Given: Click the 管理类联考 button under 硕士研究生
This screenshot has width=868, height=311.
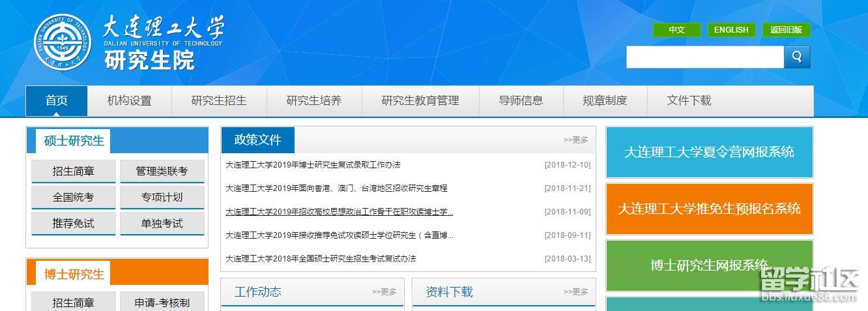Looking at the screenshot, I should [162, 171].
